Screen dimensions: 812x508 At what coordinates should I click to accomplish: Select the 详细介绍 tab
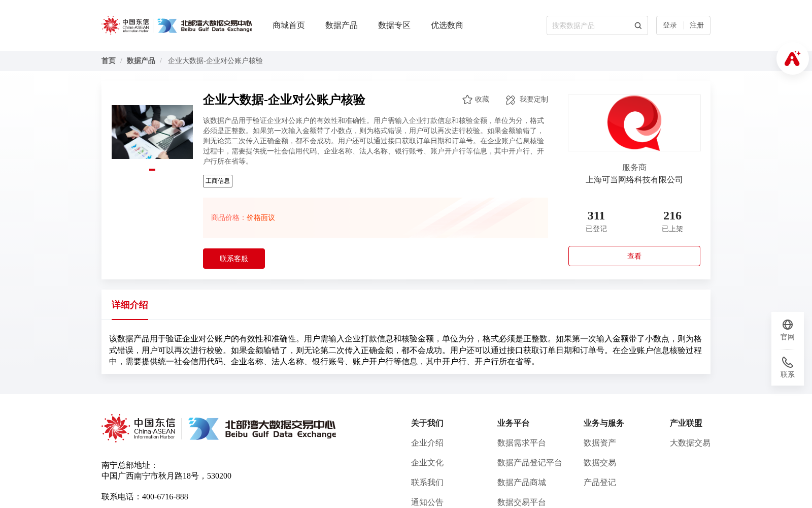[130, 305]
